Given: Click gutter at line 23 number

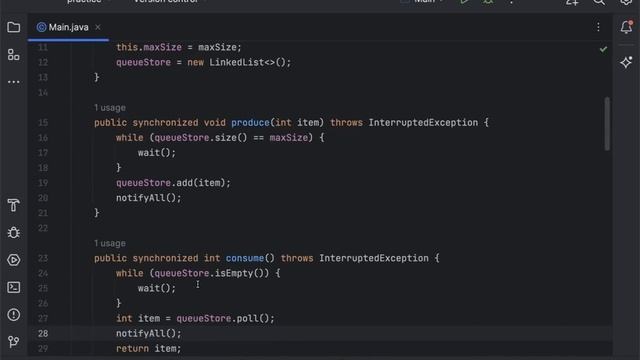Looking at the screenshot, I should (43, 258).
